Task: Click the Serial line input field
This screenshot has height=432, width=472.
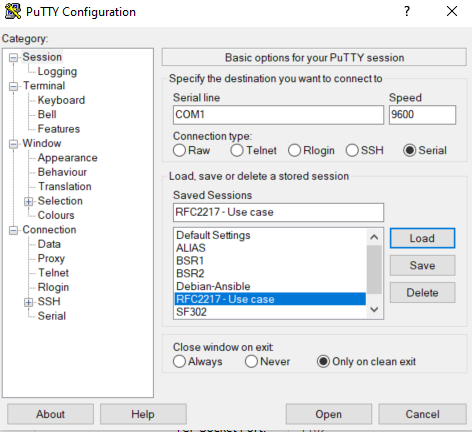Action: (278, 115)
